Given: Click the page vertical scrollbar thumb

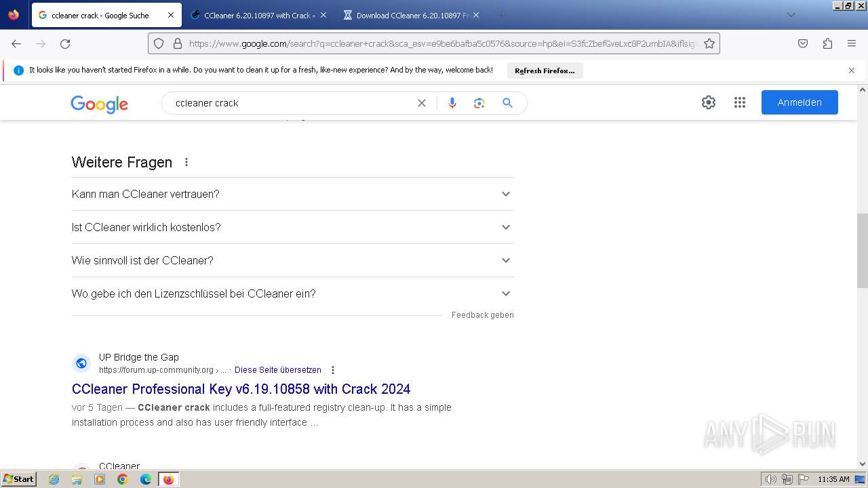Looking at the screenshot, I should point(863,251).
